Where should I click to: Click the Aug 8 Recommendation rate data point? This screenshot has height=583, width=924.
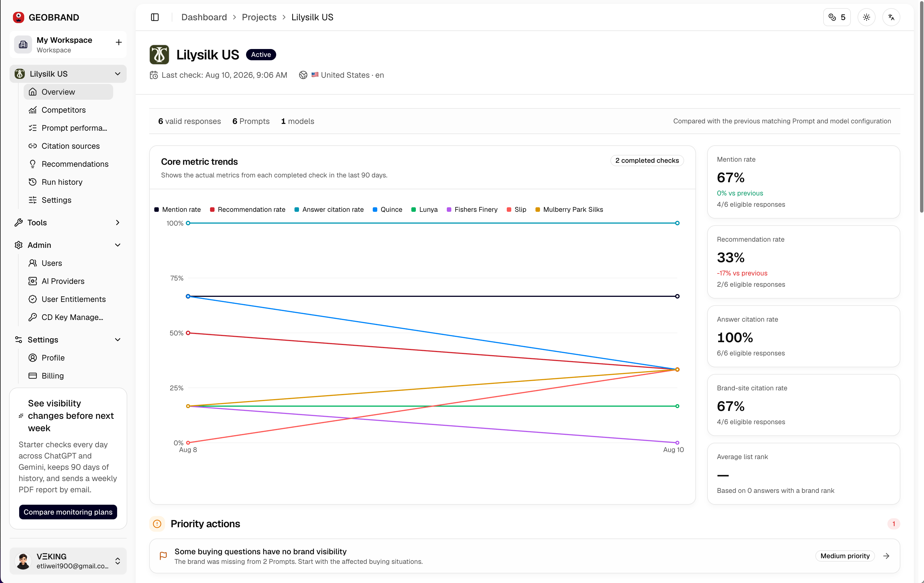[x=188, y=333]
